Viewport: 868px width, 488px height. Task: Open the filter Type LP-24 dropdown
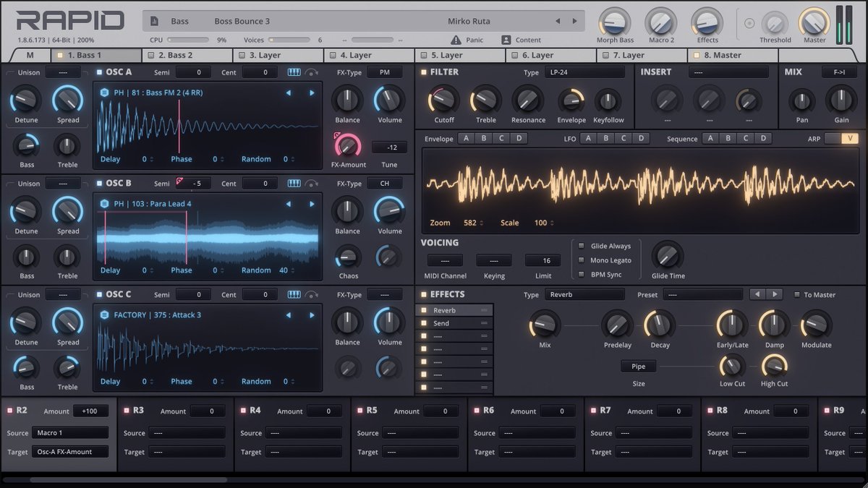tap(584, 72)
